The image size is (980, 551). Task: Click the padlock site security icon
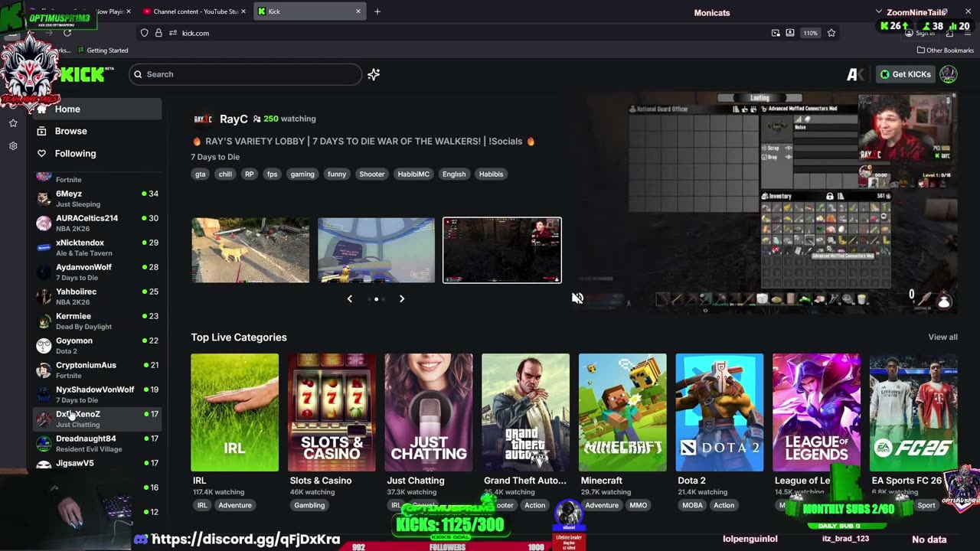(158, 33)
